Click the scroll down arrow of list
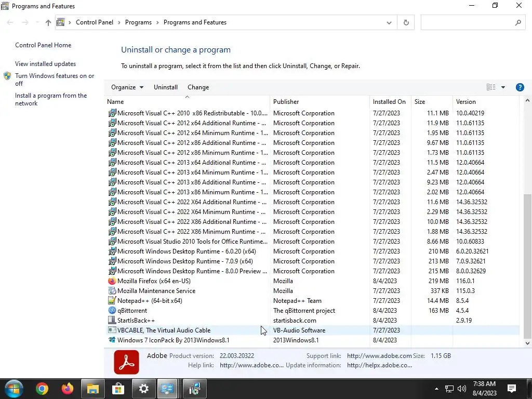The image size is (532, 399). pos(527,343)
